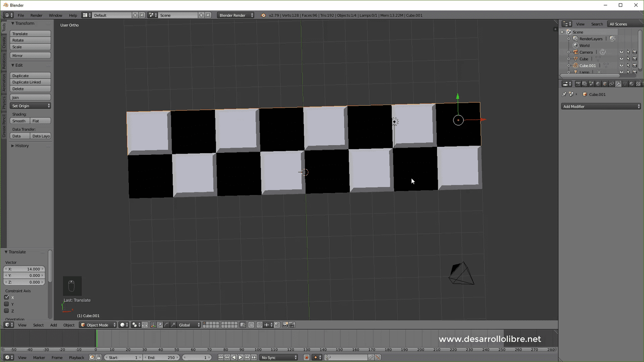The width and height of the screenshot is (644, 362).
Task: Enable the Z constraint axis checkbox
Action: pyautogui.click(x=6, y=311)
